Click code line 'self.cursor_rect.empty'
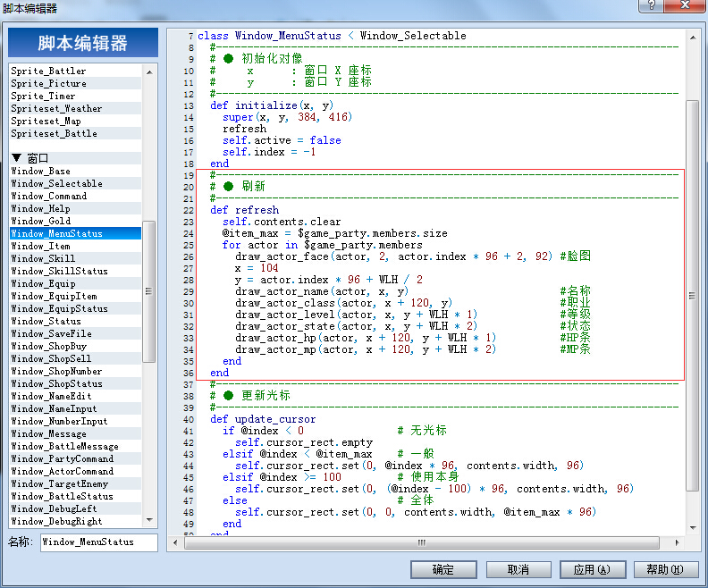The width and height of the screenshot is (708, 588). click(304, 442)
